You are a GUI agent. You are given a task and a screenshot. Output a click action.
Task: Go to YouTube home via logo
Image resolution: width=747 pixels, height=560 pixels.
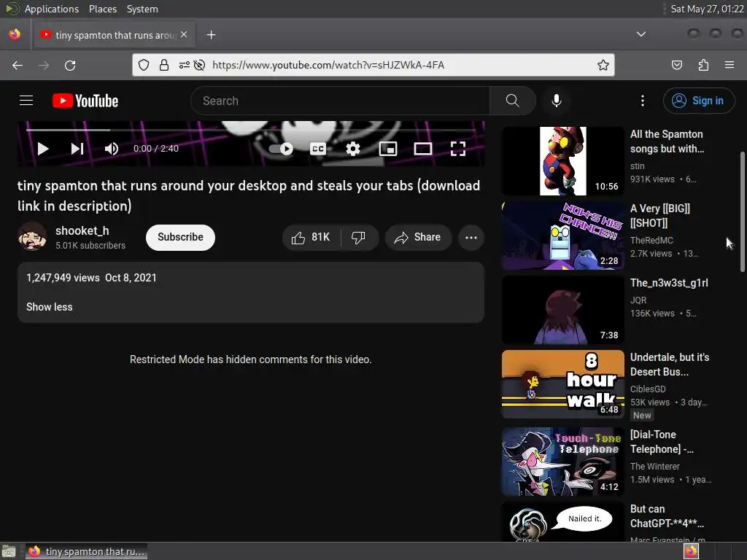(85, 101)
